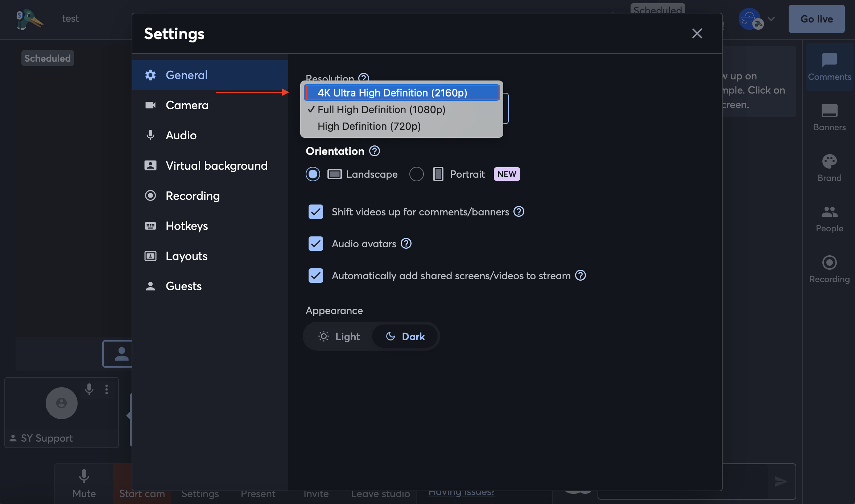
Task: Select Landscape orientation radio button
Action: coord(313,174)
